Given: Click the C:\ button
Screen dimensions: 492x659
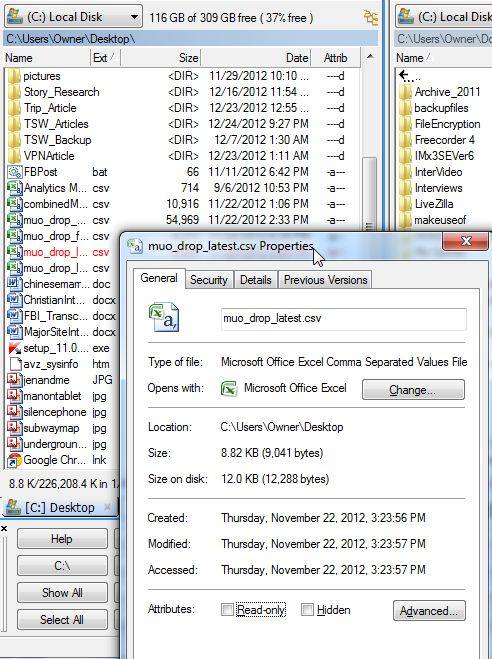Looking at the screenshot, I should [62, 566].
